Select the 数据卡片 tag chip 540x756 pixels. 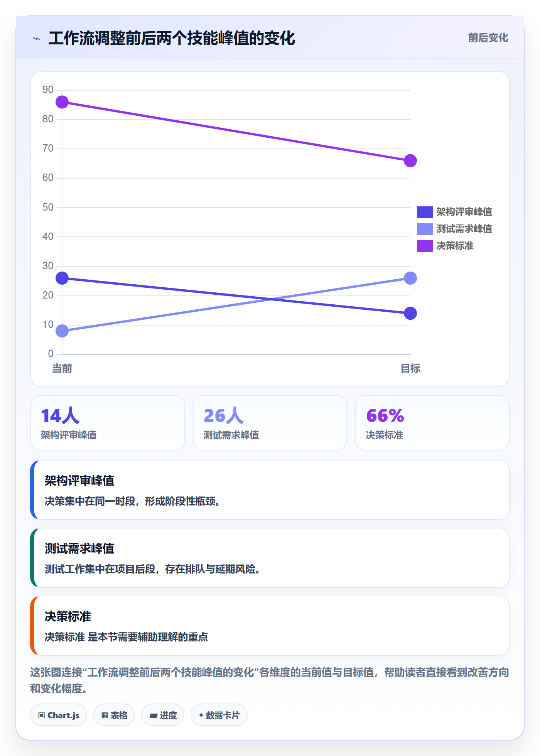click(x=219, y=715)
